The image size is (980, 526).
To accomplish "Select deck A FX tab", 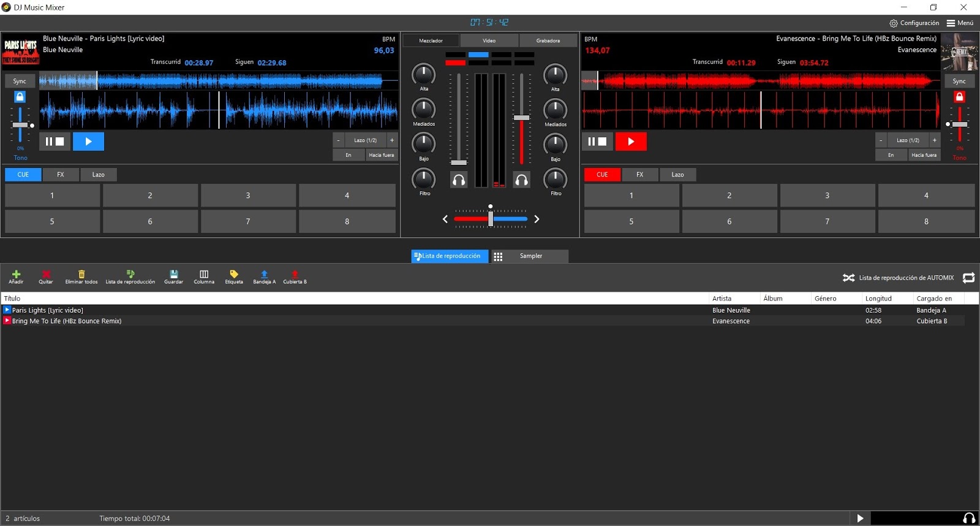I will (x=61, y=175).
